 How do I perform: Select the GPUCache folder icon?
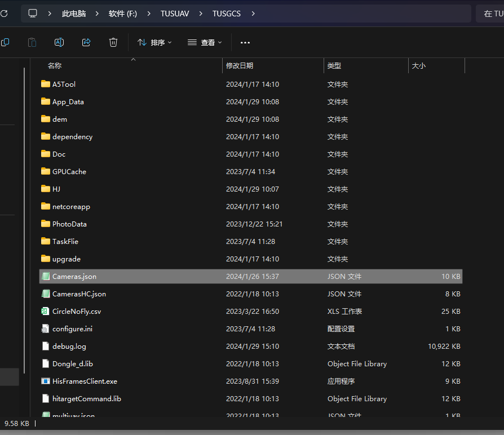(x=46, y=171)
